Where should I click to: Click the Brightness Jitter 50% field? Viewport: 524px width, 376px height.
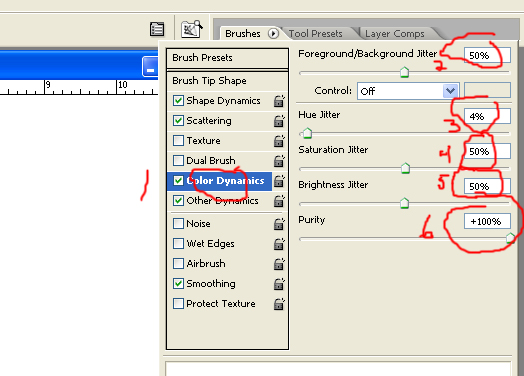click(487, 186)
